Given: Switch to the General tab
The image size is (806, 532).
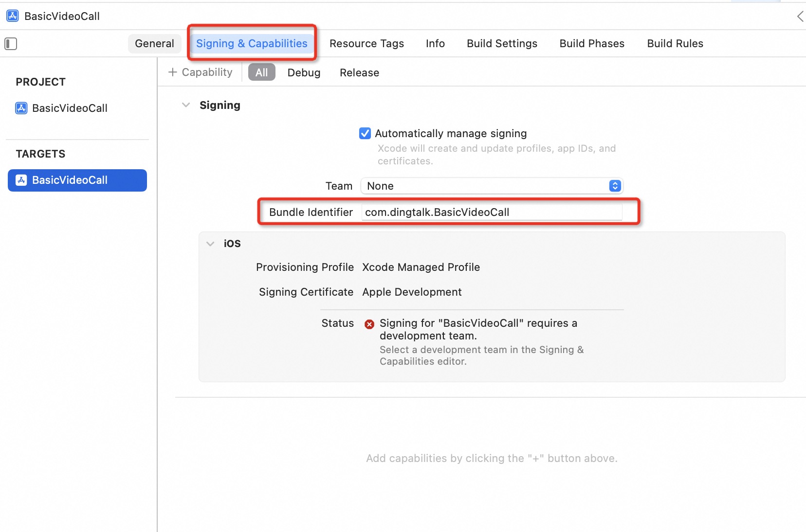Looking at the screenshot, I should [154, 43].
